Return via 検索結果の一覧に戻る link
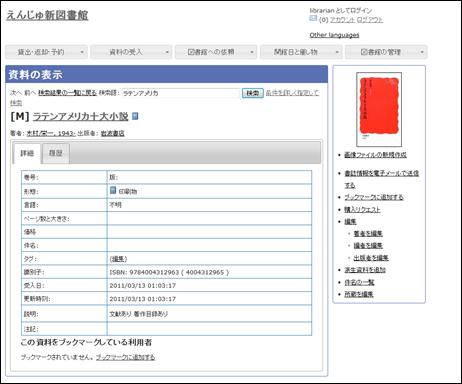This screenshot has height=384, width=462. [x=67, y=93]
